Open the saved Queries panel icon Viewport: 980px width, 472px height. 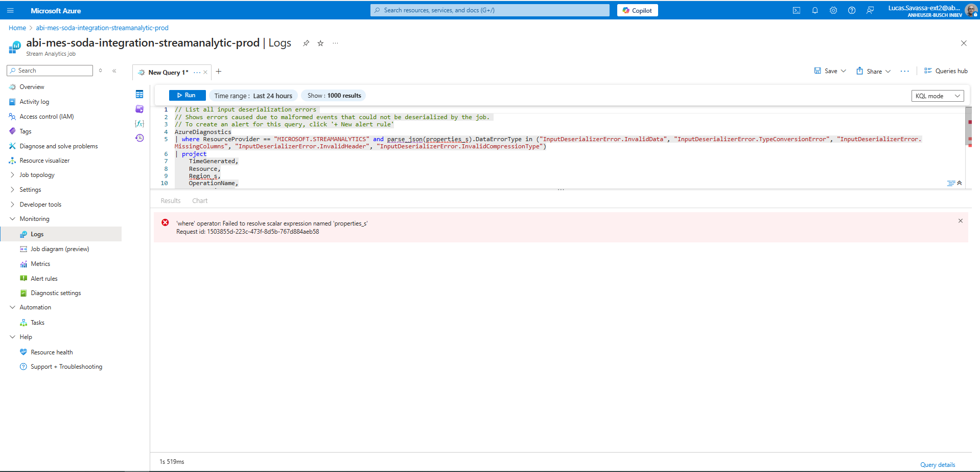tap(139, 109)
